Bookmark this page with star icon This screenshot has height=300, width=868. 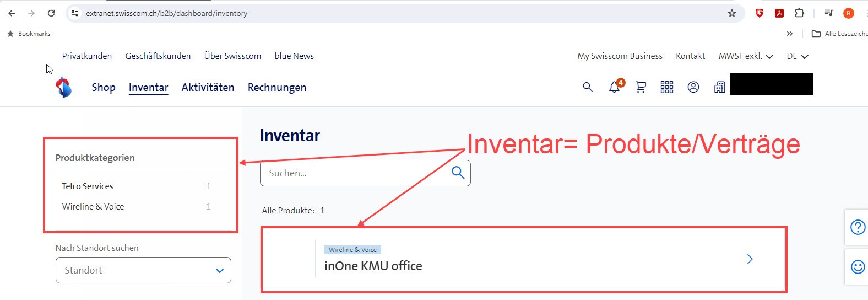732,13
